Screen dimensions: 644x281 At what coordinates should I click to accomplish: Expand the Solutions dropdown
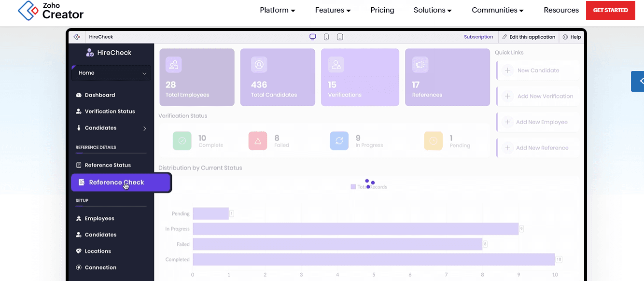pyautogui.click(x=433, y=10)
